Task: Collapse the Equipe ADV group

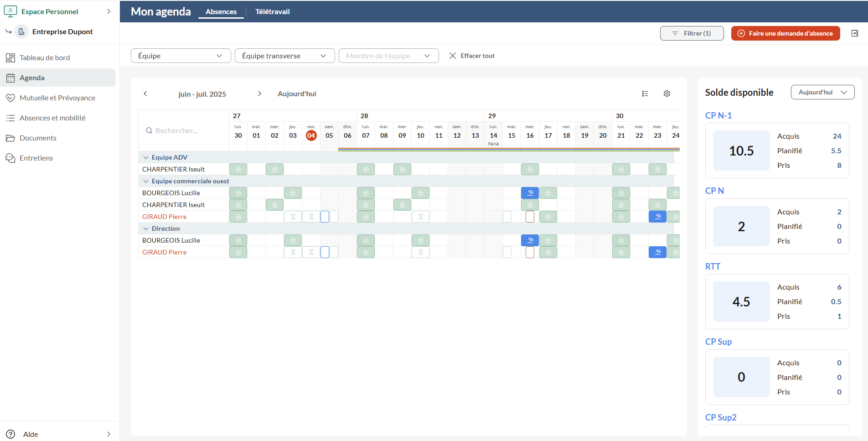Action: coord(146,157)
